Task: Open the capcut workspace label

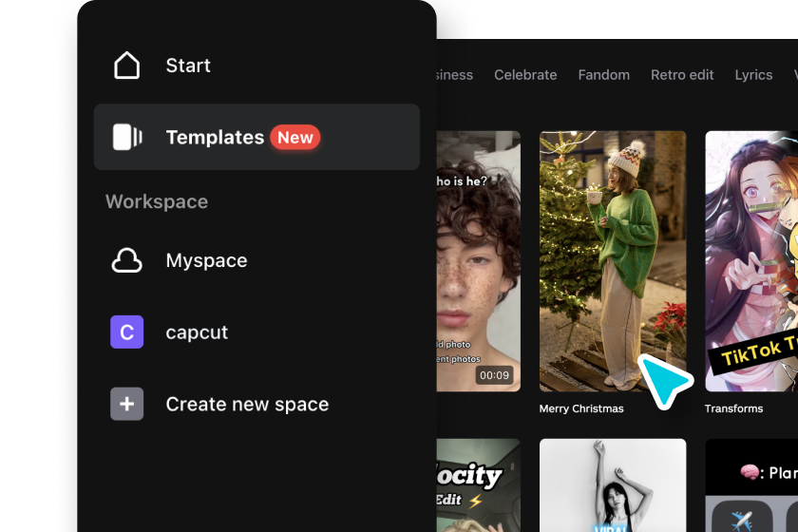Action: [197, 332]
